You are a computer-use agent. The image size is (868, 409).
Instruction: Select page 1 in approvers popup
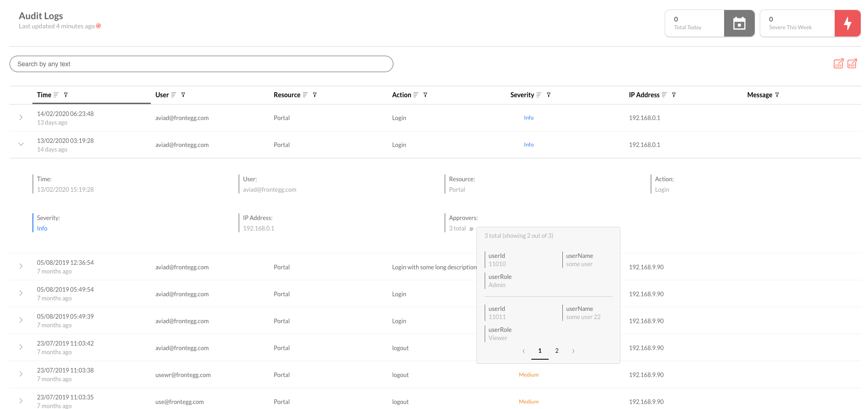click(x=540, y=351)
